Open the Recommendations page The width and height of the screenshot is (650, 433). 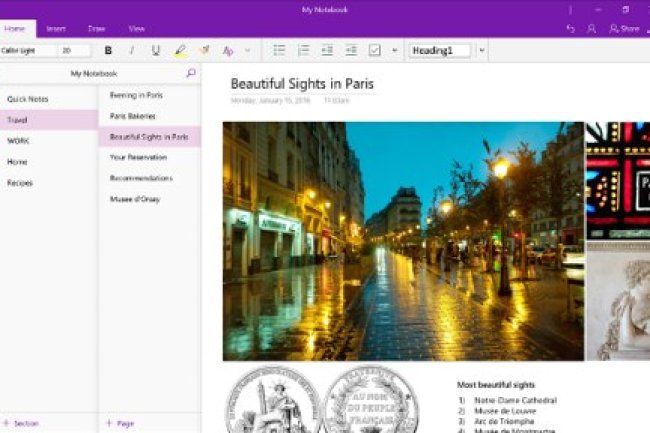click(150, 178)
